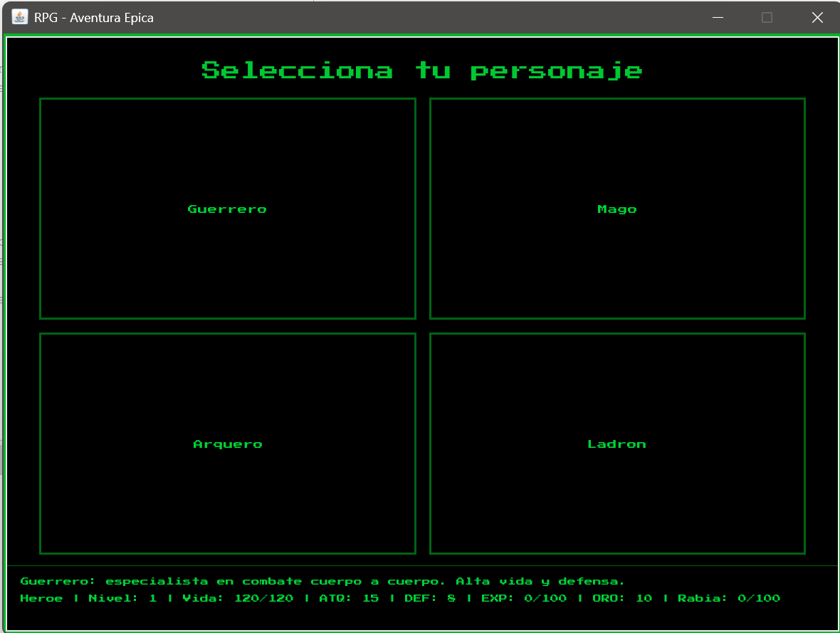Image resolution: width=840 pixels, height=633 pixels.
Task: Click the 'Nivel: 1' stat
Action: coord(122,598)
